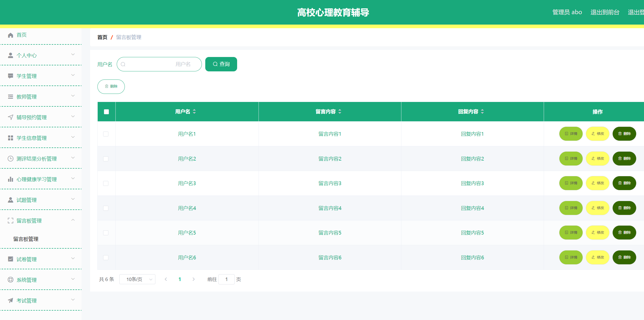Click the 考试管理 paper plane icon
The width and height of the screenshot is (644, 320).
pos(10,301)
